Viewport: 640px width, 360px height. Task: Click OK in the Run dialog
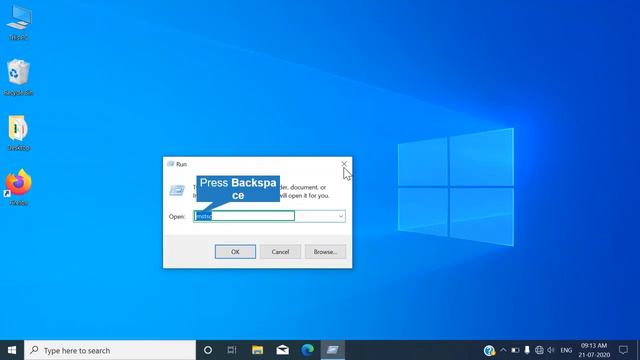click(x=235, y=252)
